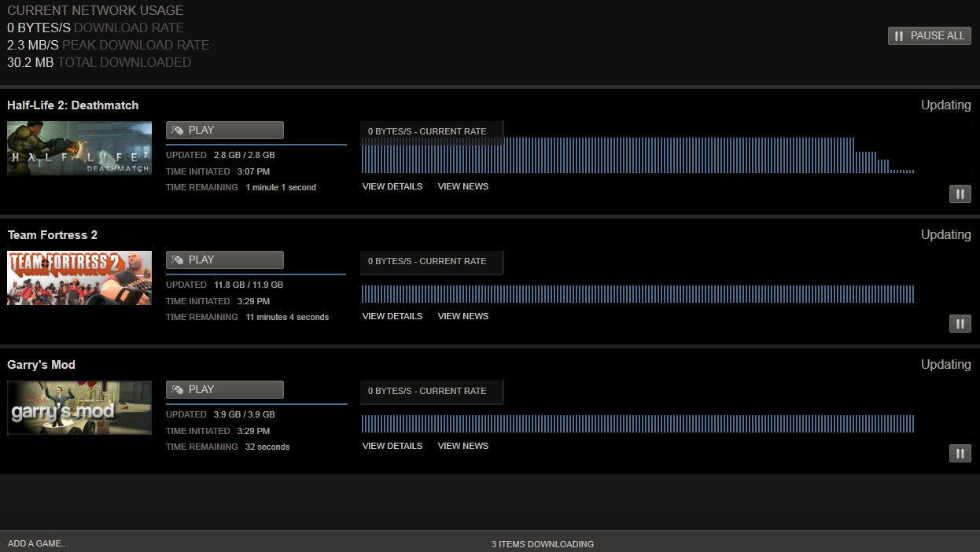Open the Half-Life 2: Deathmatch thumbnail

[x=79, y=148]
